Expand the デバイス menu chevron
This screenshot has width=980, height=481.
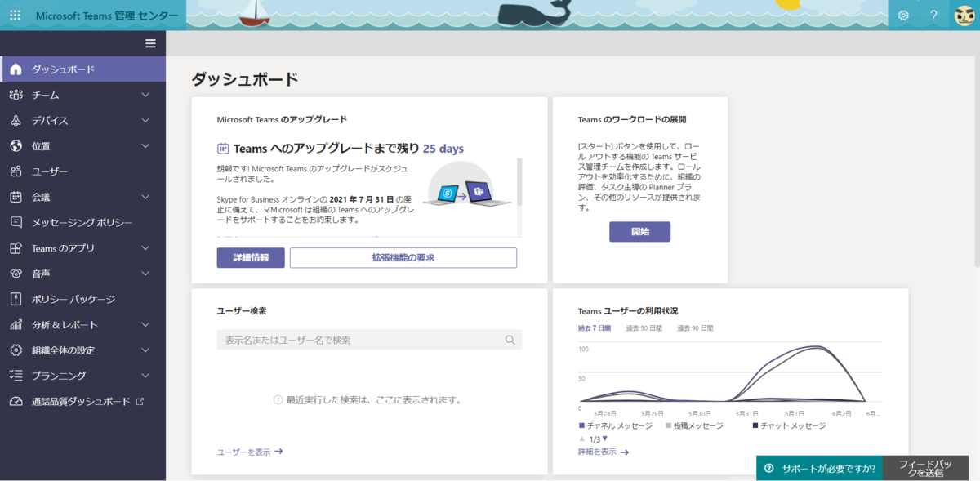tap(145, 120)
